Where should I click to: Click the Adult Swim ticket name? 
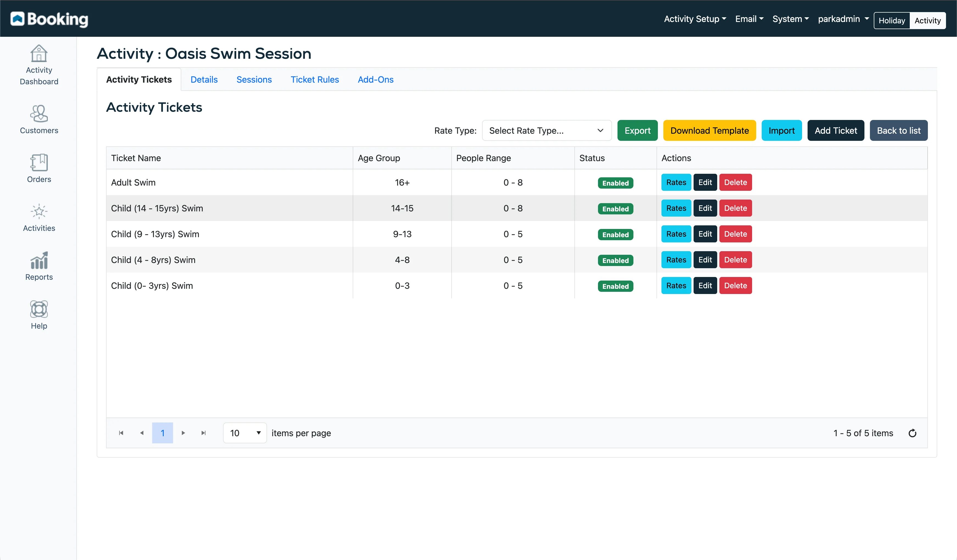(x=133, y=183)
